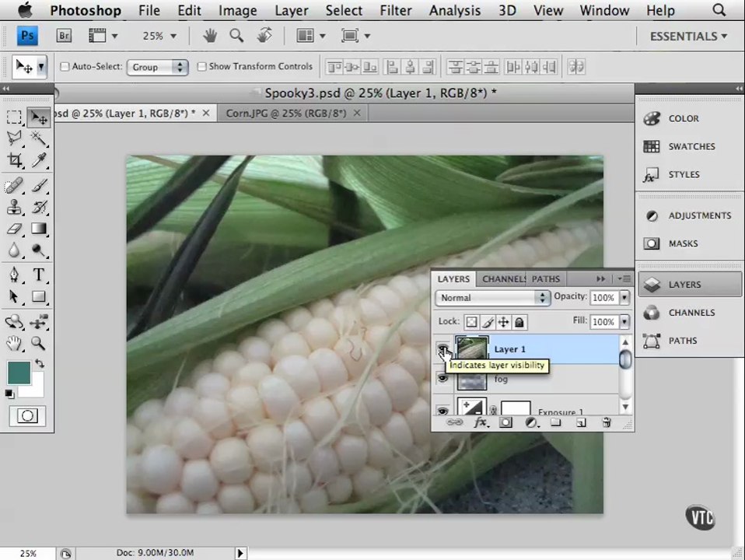Select the Type tool
This screenshot has width=745, height=560.
[x=39, y=275]
